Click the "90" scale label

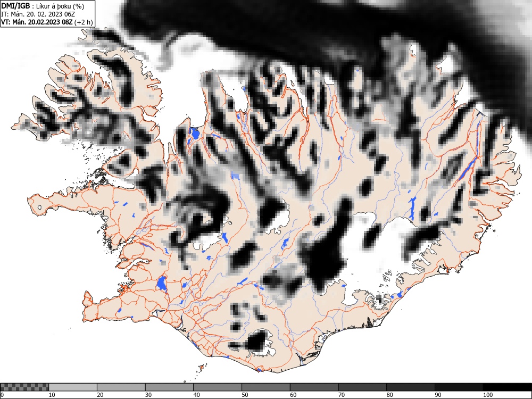(x=437, y=395)
